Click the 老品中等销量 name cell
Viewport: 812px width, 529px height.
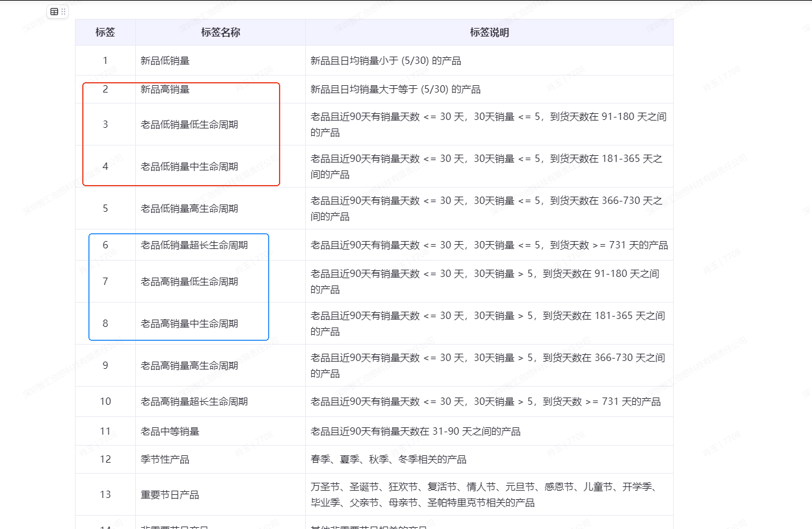pyautogui.click(x=221, y=431)
